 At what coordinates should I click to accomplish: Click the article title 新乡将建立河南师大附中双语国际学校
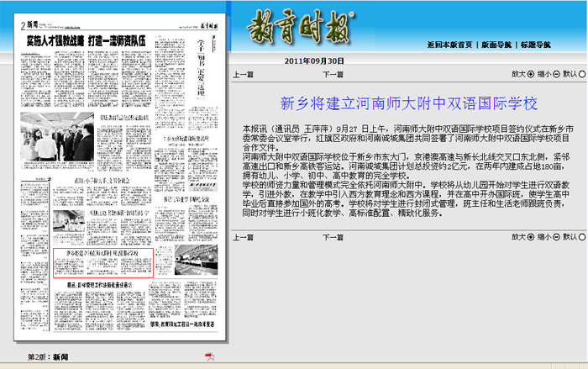click(x=407, y=104)
